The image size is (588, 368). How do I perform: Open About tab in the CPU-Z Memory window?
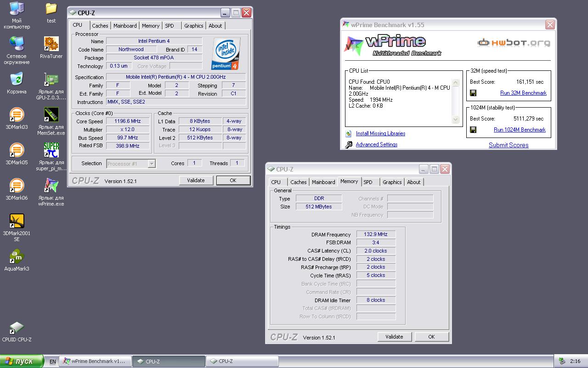[x=414, y=182]
